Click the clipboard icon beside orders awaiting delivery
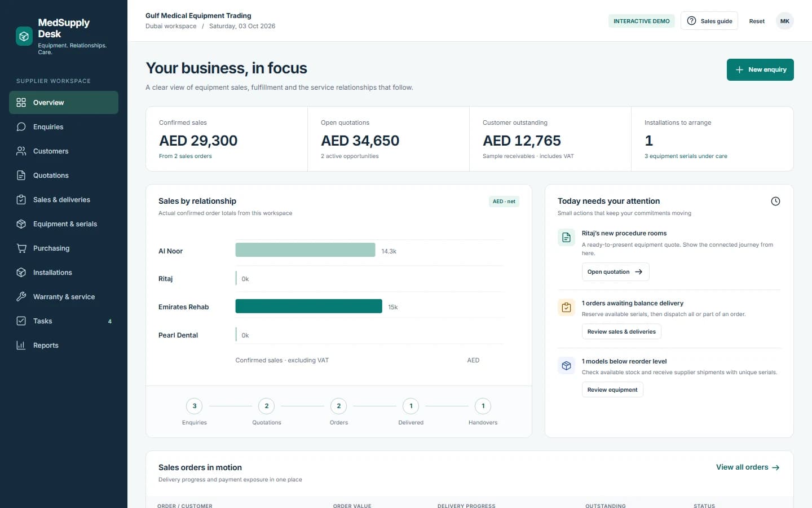 [x=566, y=308]
